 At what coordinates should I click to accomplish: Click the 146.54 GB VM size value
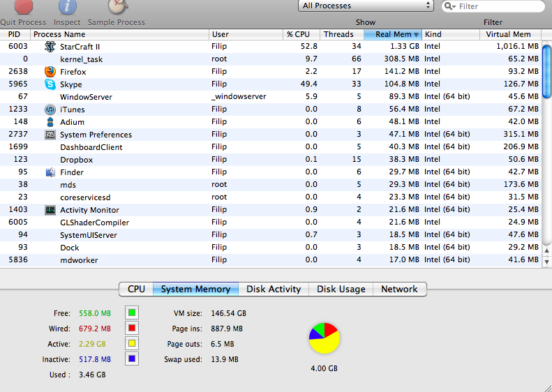tap(228, 313)
